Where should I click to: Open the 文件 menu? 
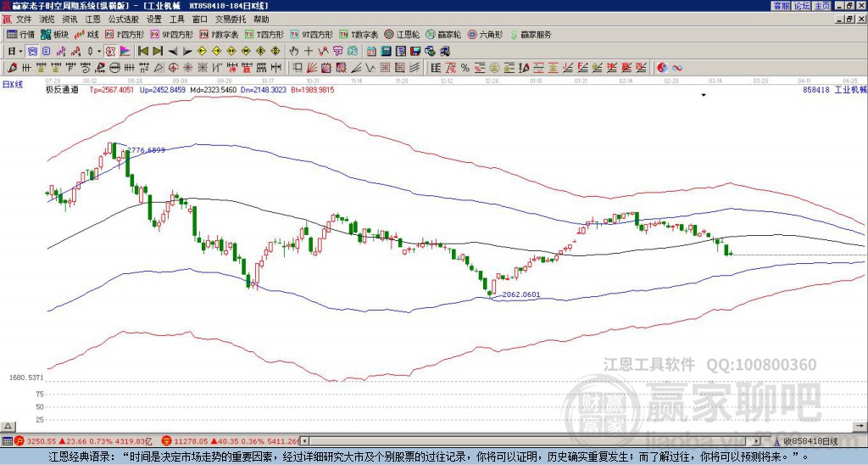point(24,20)
